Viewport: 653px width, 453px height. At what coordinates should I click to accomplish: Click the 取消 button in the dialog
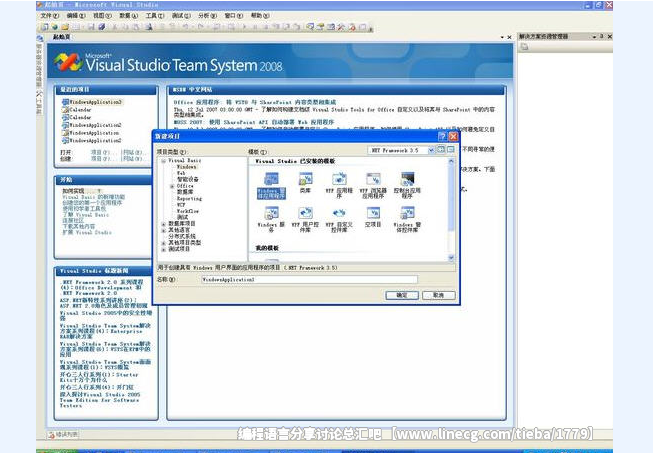pyautogui.click(x=439, y=295)
